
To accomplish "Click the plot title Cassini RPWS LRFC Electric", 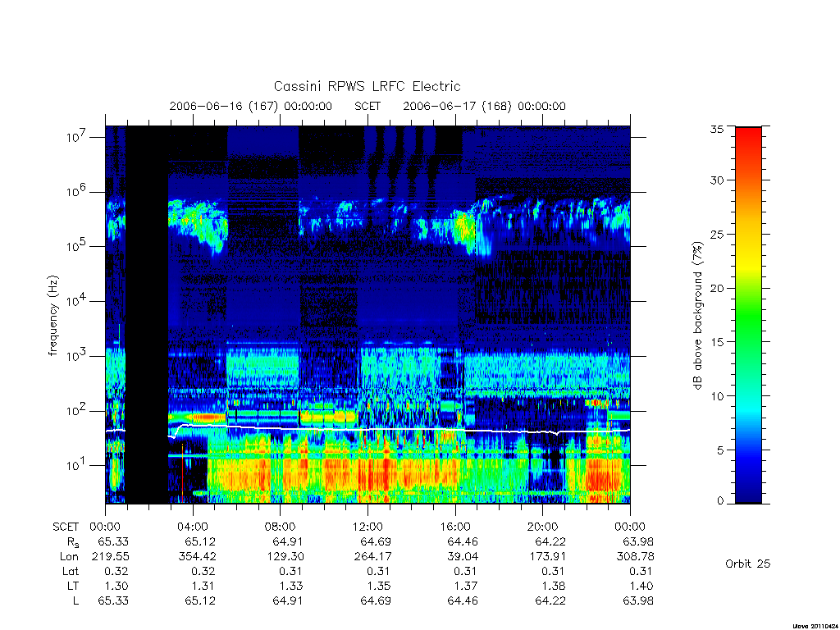I will pos(367,86).
